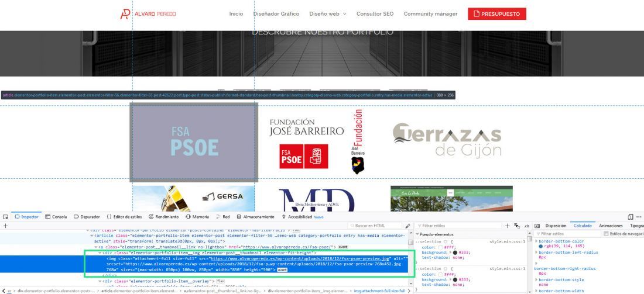Screen dimensions: 644x294
Task: Activate the element picker icon in devtools
Action: [x=5, y=217]
